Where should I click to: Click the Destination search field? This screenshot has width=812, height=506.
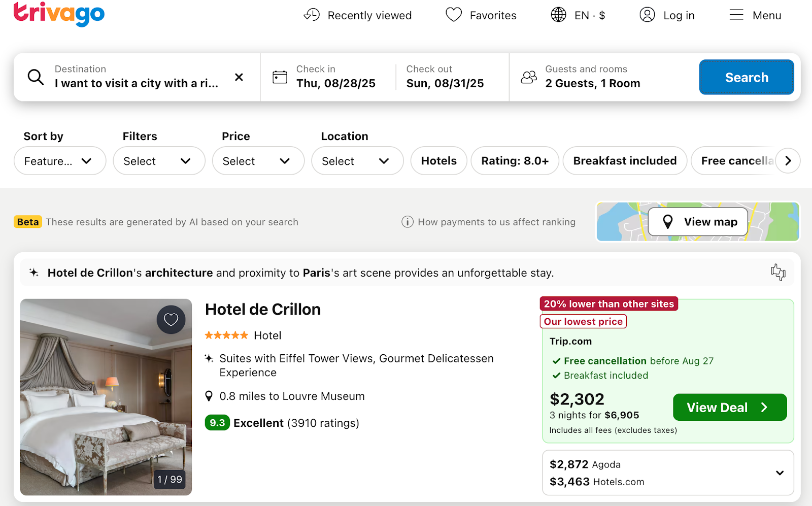pos(137,77)
